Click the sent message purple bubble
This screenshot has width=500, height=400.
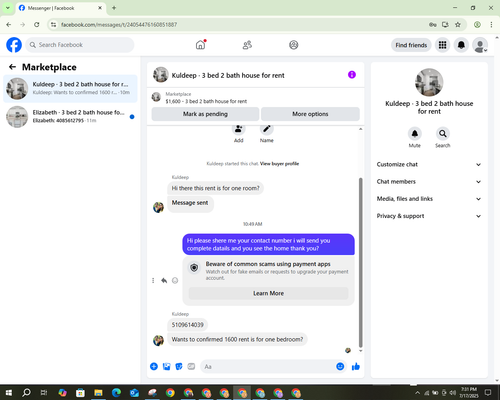tap(268, 244)
